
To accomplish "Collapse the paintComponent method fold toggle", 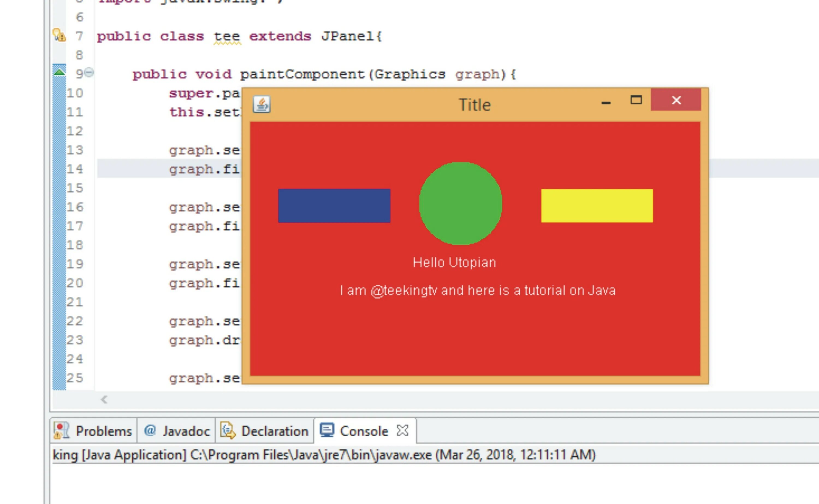I will click(x=89, y=72).
